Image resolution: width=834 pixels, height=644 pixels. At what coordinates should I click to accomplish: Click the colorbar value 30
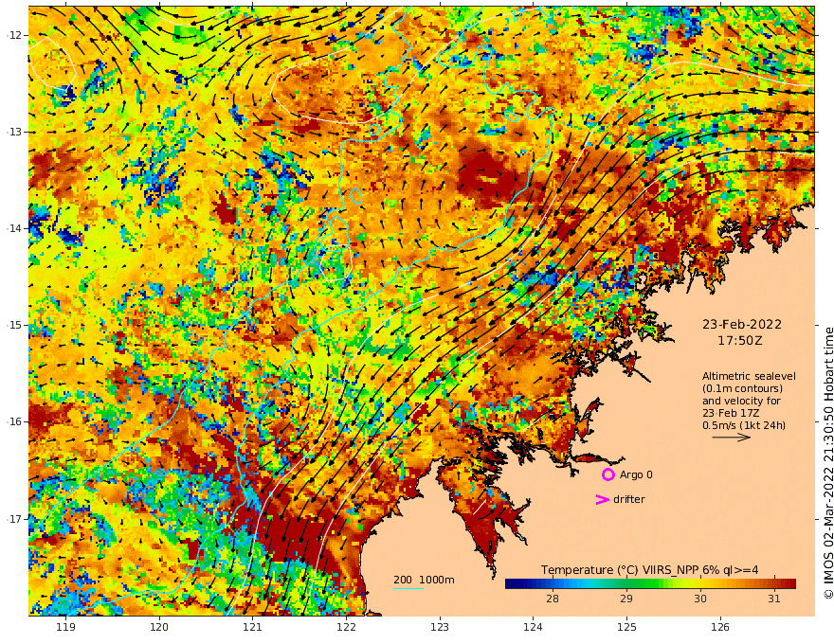[x=700, y=599]
